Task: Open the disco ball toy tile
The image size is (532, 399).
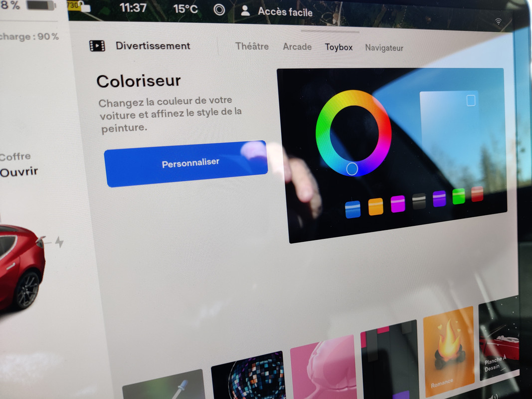Action: pos(248,376)
